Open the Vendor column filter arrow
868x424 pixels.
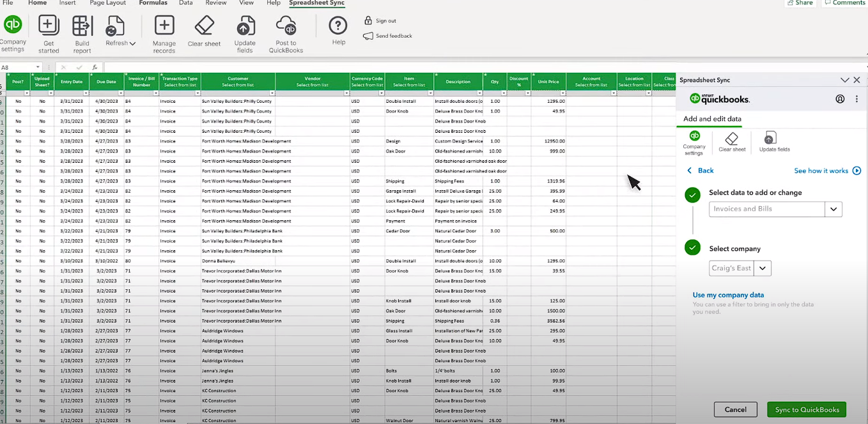coord(346,93)
